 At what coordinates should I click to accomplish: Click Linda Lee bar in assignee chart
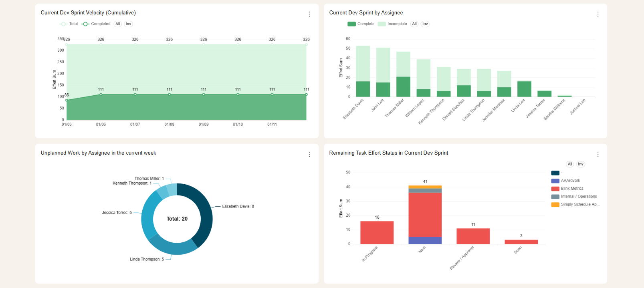coord(524,89)
